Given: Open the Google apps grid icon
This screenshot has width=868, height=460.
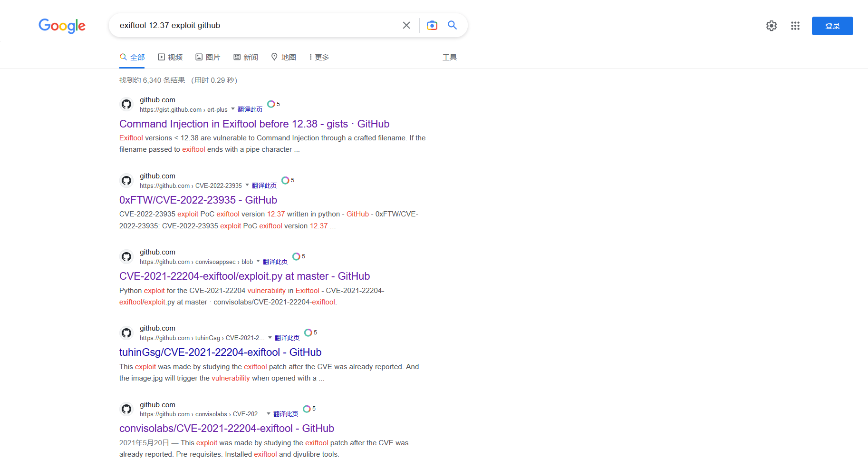Looking at the screenshot, I should coord(795,26).
